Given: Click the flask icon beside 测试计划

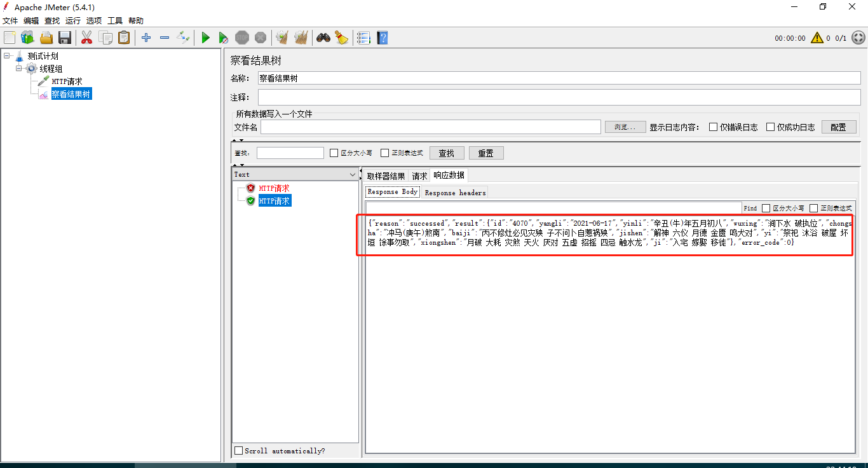Looking at the screenshot, I should coord(19,56).
